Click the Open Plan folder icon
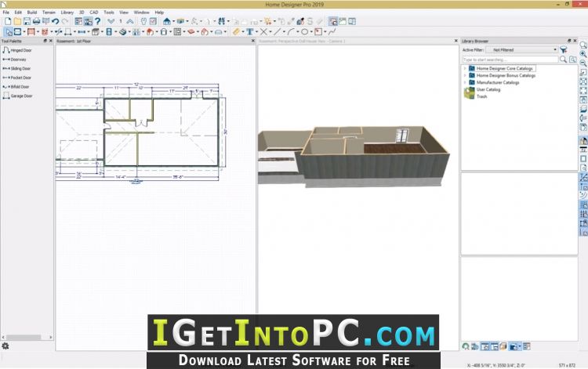588x369 pixels. 17,21
